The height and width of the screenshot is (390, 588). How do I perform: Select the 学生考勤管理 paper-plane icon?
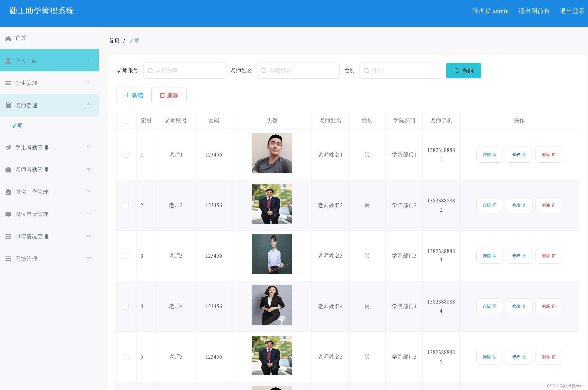point(8,147)
